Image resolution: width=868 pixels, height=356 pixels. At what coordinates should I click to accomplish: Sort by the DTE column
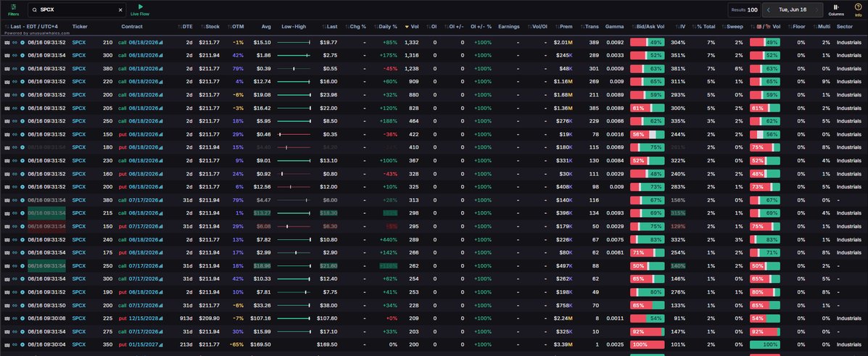[185, 27]
